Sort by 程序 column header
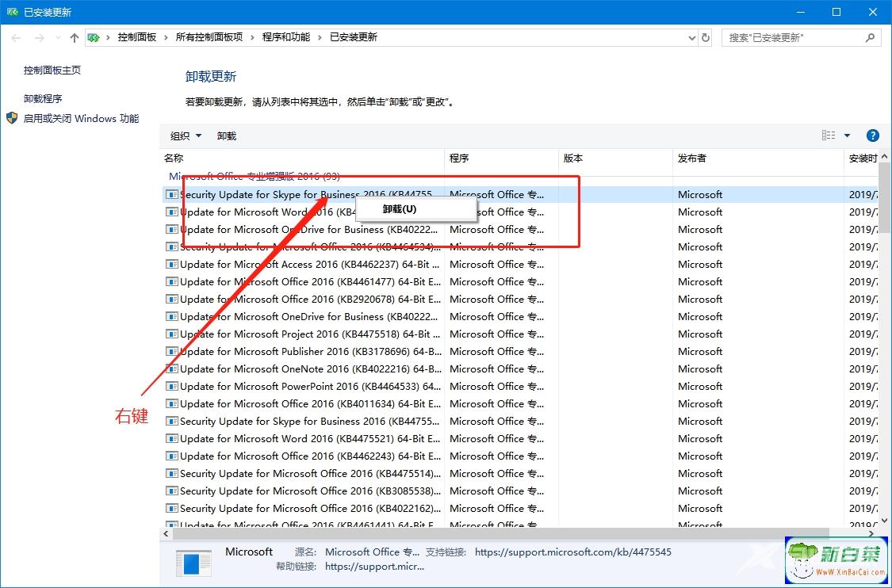 (501, 158)
